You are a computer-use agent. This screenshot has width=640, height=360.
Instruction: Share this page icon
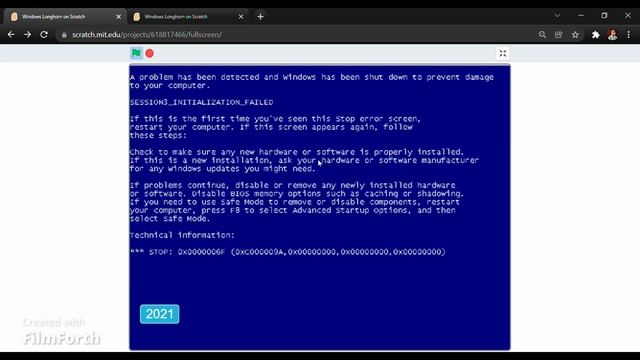point(559,35)
